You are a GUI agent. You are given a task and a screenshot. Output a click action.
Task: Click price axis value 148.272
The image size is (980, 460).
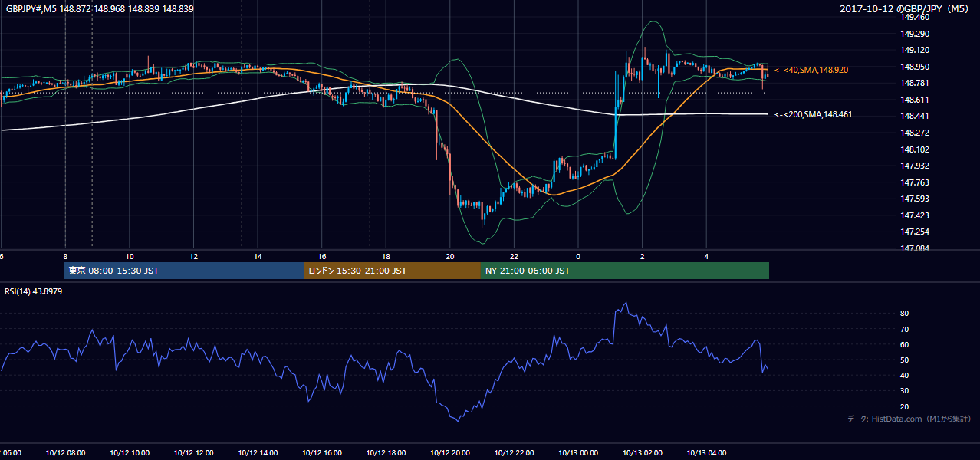click(x=915, y=133)
